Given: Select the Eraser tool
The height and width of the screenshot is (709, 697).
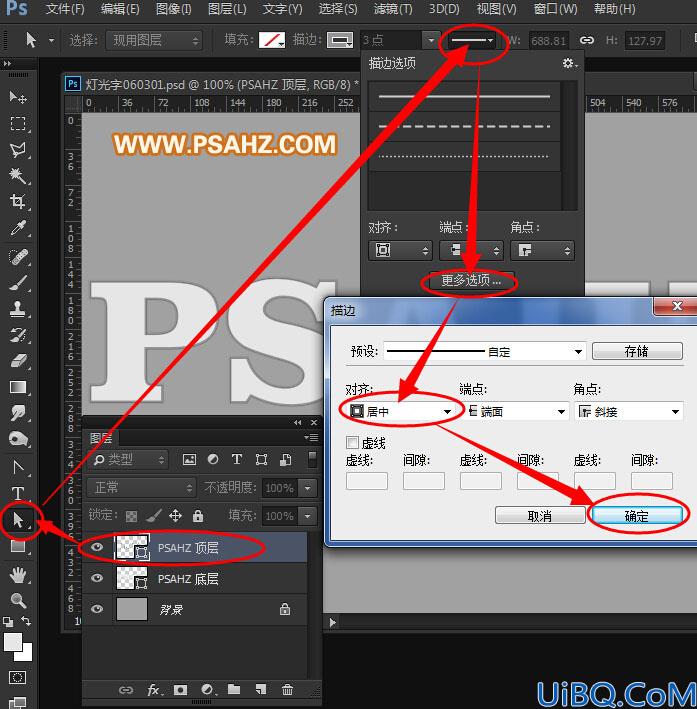Looking at the screenshot, I should pos(18,361).
